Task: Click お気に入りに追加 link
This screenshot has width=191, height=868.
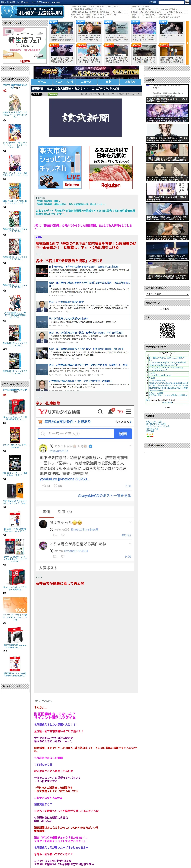Action: (x=154, y=422)
